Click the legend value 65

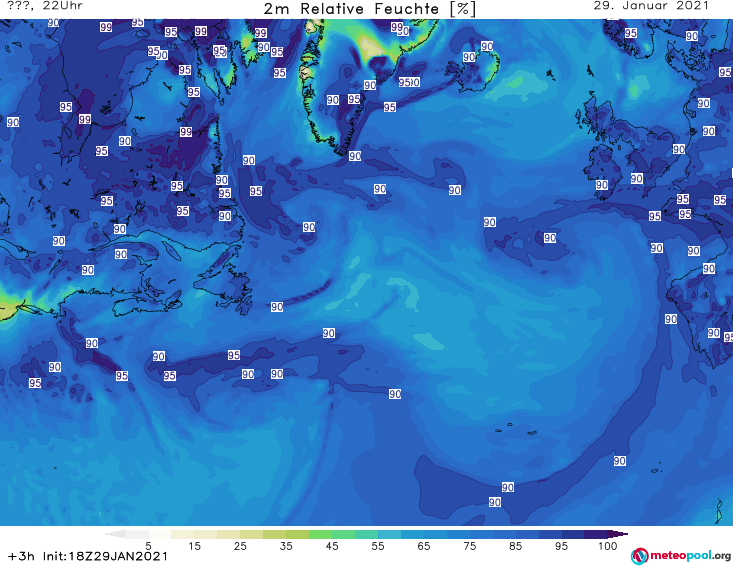[424, 546]
